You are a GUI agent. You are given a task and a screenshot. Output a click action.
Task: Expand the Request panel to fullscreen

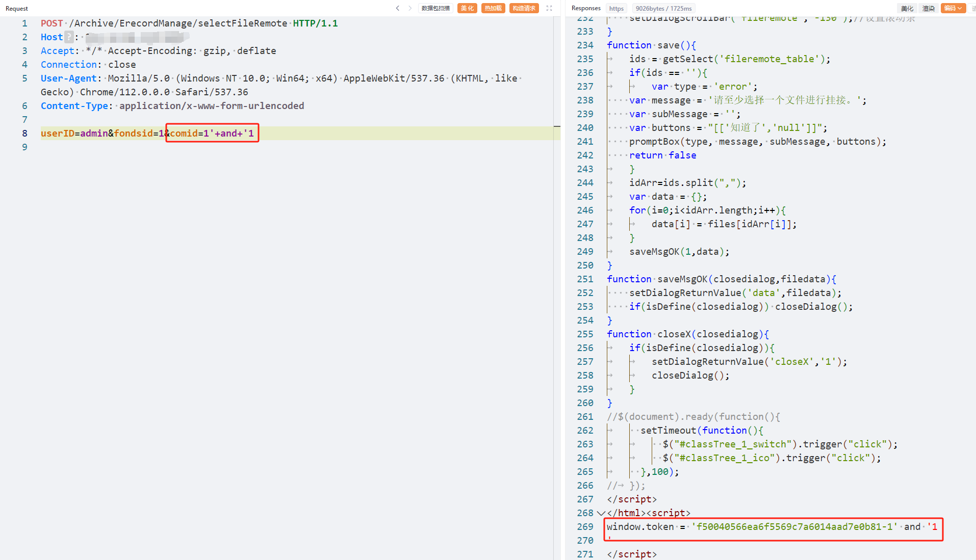pyautogui.click(x=549, y=8)
